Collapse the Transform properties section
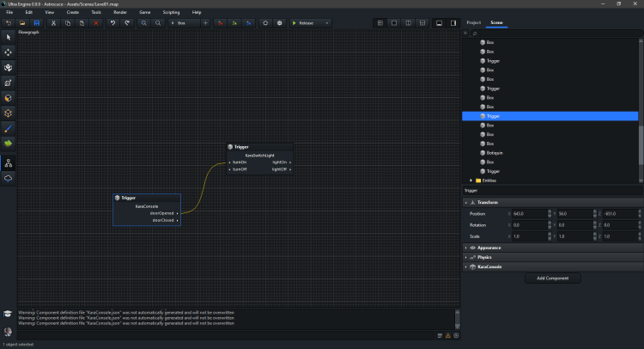Image resolution: width=644 pixels, height=349 pixels. coord(487,203)
